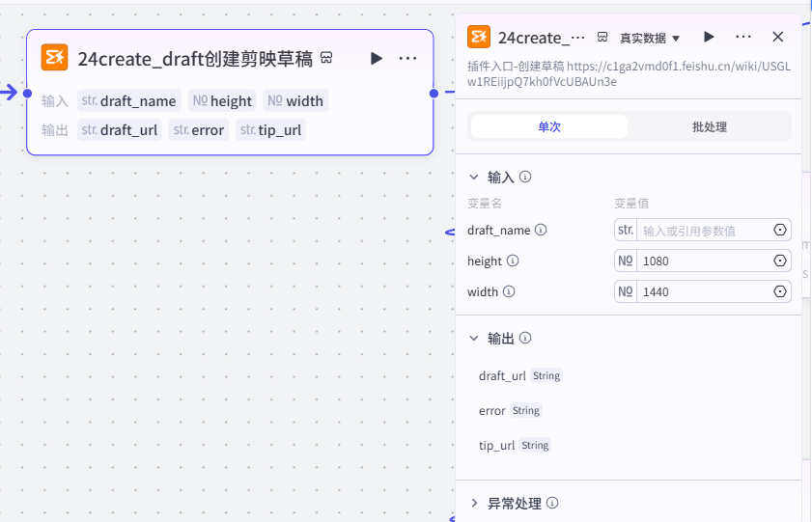Select the tip_url String output row
The height and width of the screenshot is (522, 812).
[515, 445]
